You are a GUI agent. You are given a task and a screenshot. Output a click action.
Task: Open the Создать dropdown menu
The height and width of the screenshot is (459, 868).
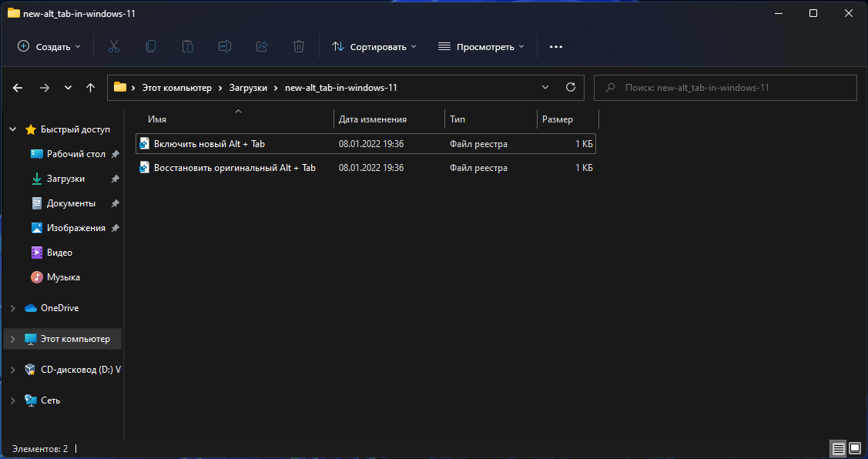pos(49,46)
